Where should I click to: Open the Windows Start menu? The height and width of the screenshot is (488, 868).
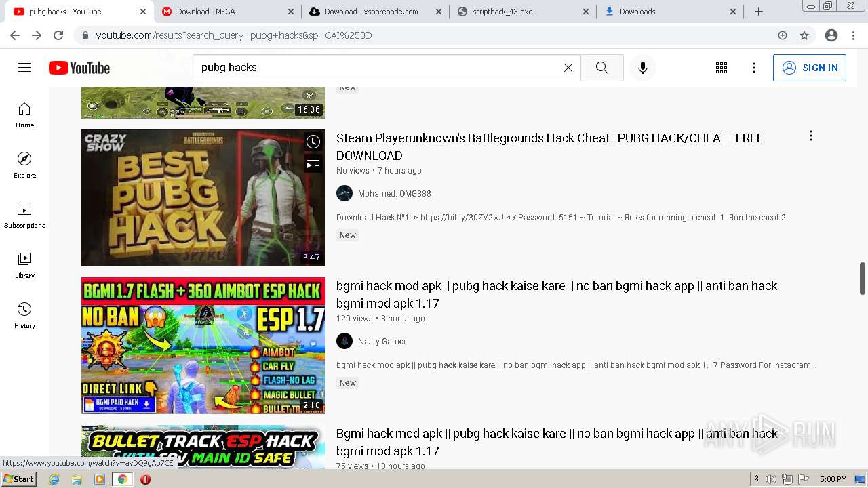pos(19,479)
